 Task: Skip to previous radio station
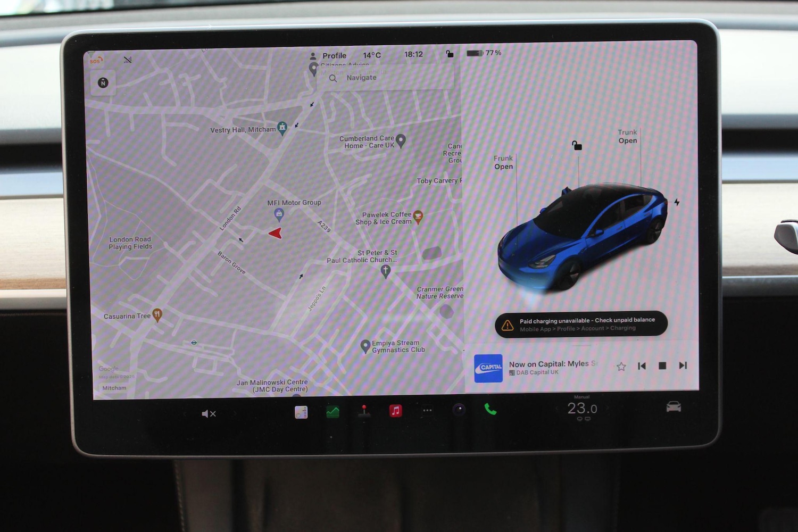642,365
